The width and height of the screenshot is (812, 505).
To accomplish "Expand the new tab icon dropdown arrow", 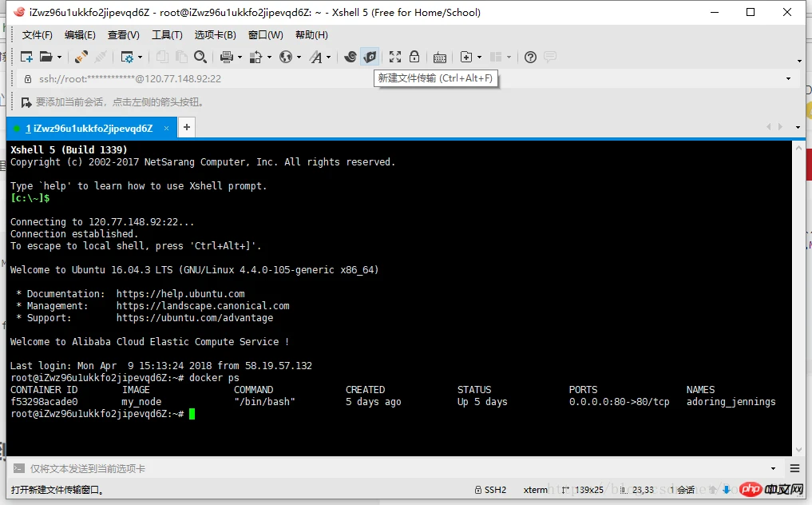I will point(479,57).
